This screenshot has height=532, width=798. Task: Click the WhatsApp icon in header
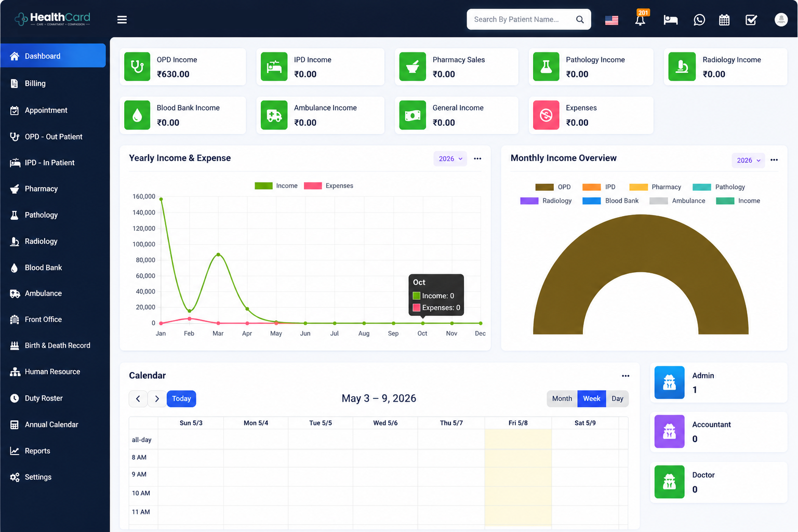click(699, 20)
